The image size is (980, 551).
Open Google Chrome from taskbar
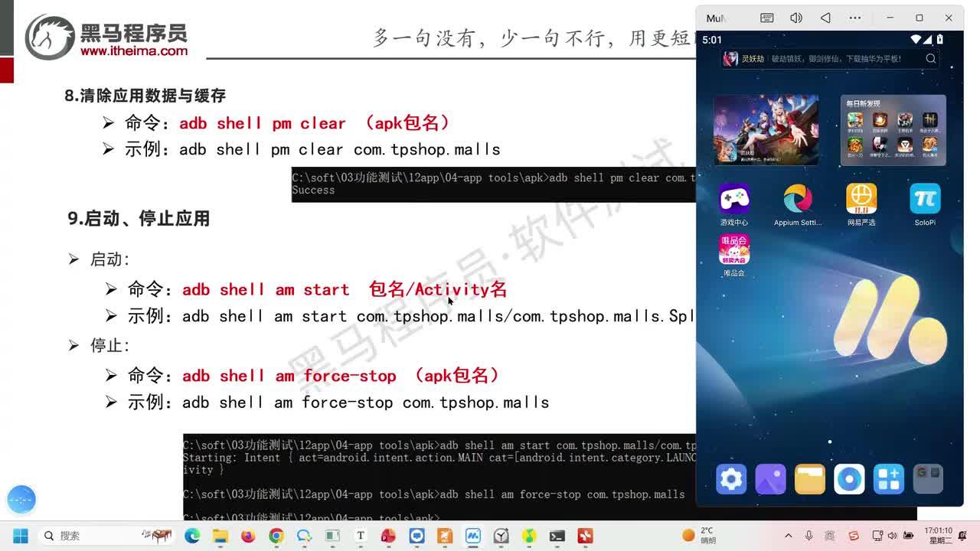(276, 536)
